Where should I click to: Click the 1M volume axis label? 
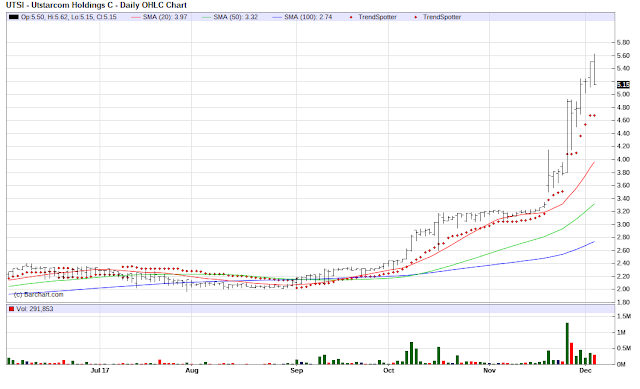(x=621, y=332)
